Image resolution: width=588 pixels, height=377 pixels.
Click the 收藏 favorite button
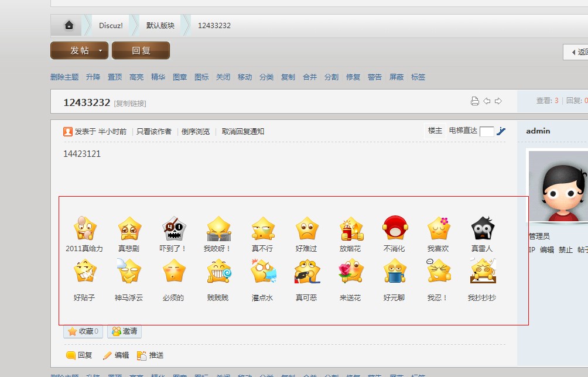(83, 331)
